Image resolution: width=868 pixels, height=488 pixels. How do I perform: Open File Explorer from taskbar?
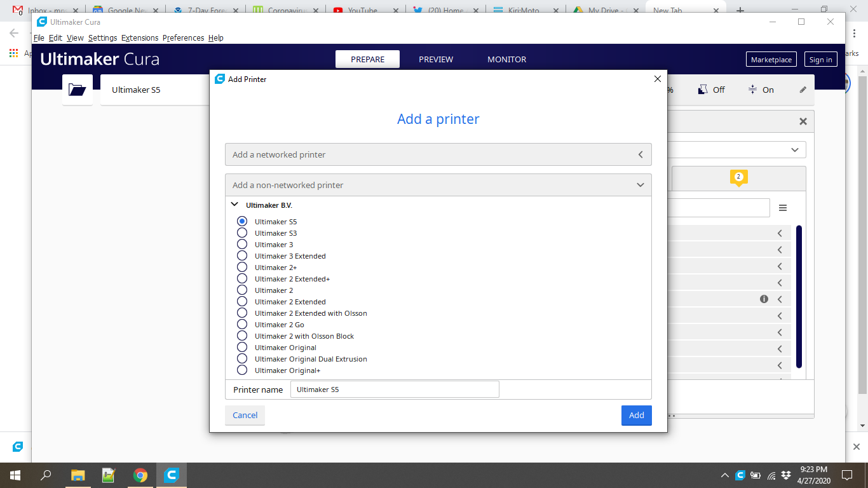tap(78, 475)
